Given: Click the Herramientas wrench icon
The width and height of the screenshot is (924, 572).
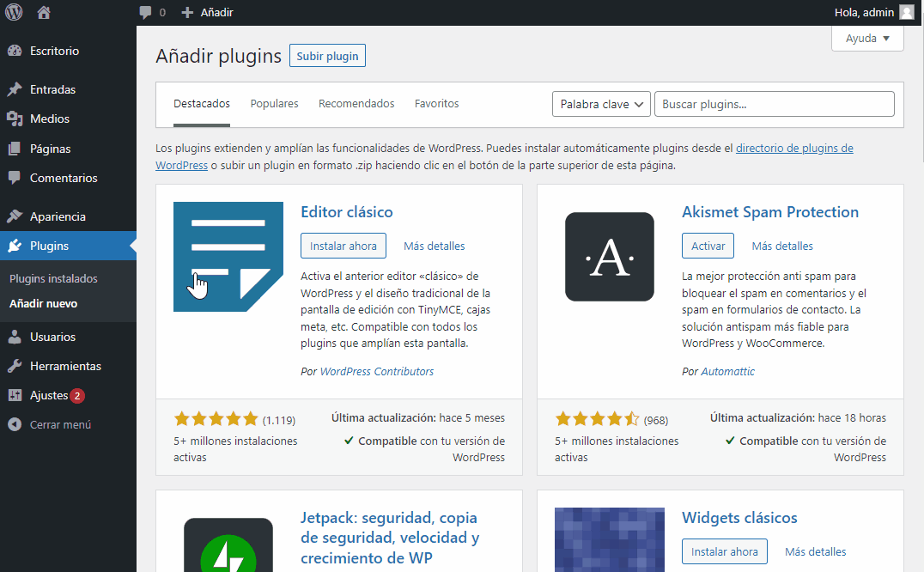Looking at the screenshot, I should click(x=15, y=366).
